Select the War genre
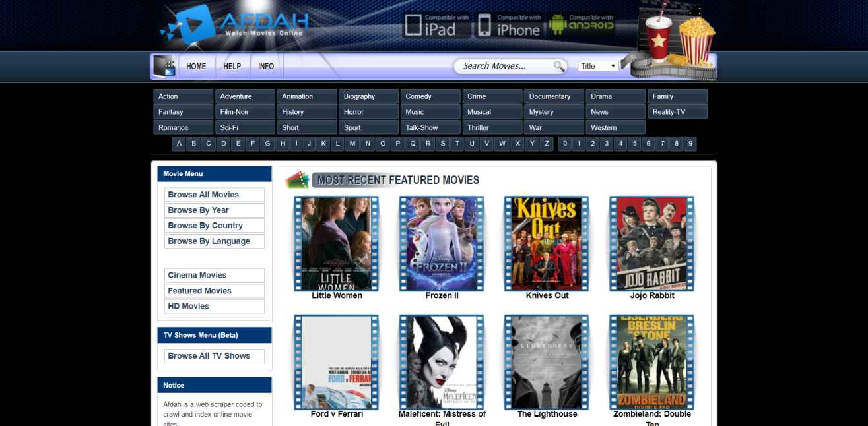 pos(554,128)
